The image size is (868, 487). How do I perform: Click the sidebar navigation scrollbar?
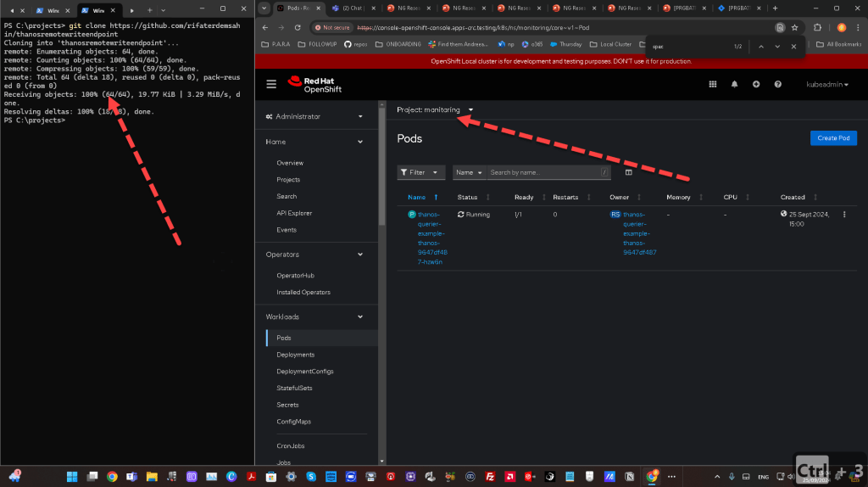(381, 166)
